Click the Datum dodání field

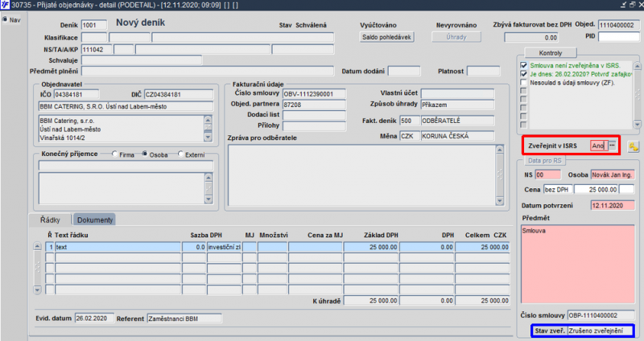(404, 71)
